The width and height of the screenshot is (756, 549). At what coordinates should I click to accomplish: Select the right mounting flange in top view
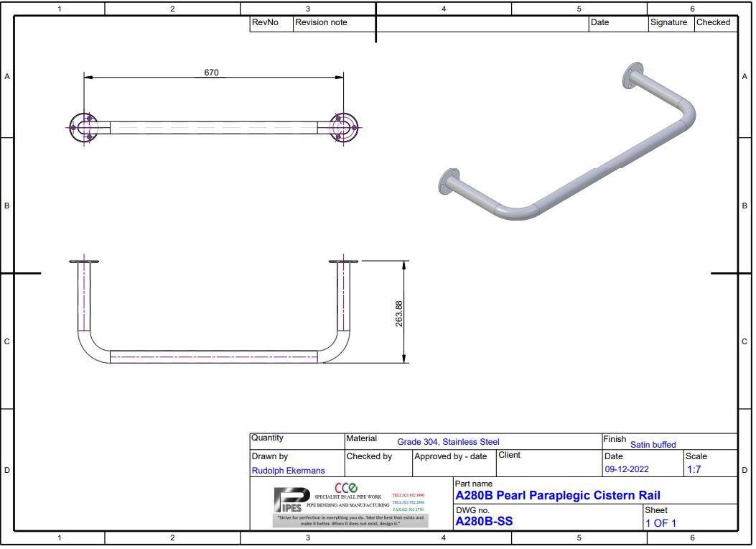345,127
